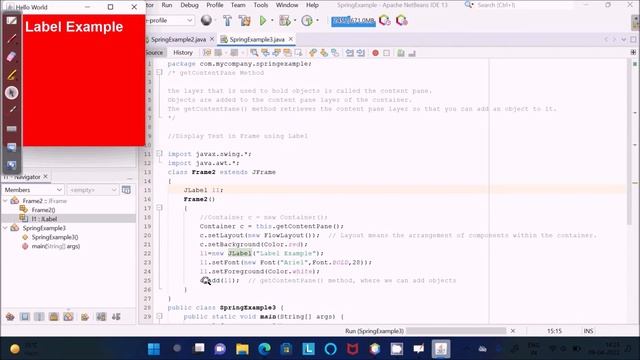The width and height of the screenshot is (640, 360).
Task: Collapse the imports code fold
Action: click(x=160, y=153)
